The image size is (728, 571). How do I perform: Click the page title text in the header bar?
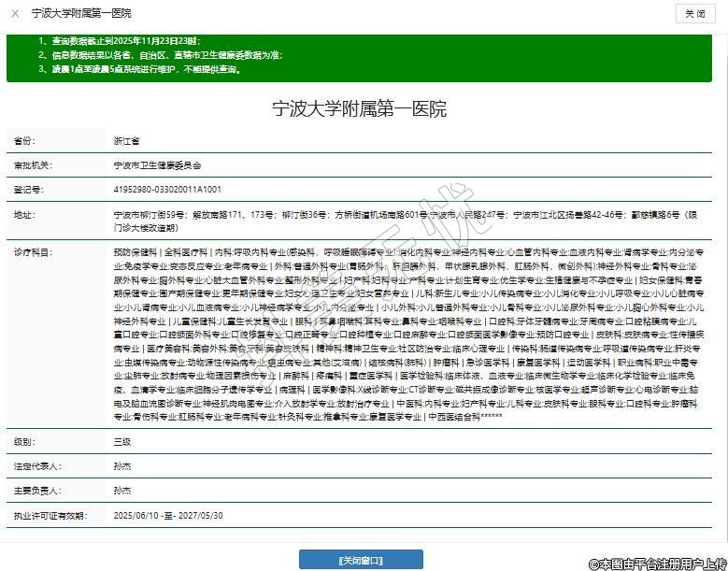point(80,14)
